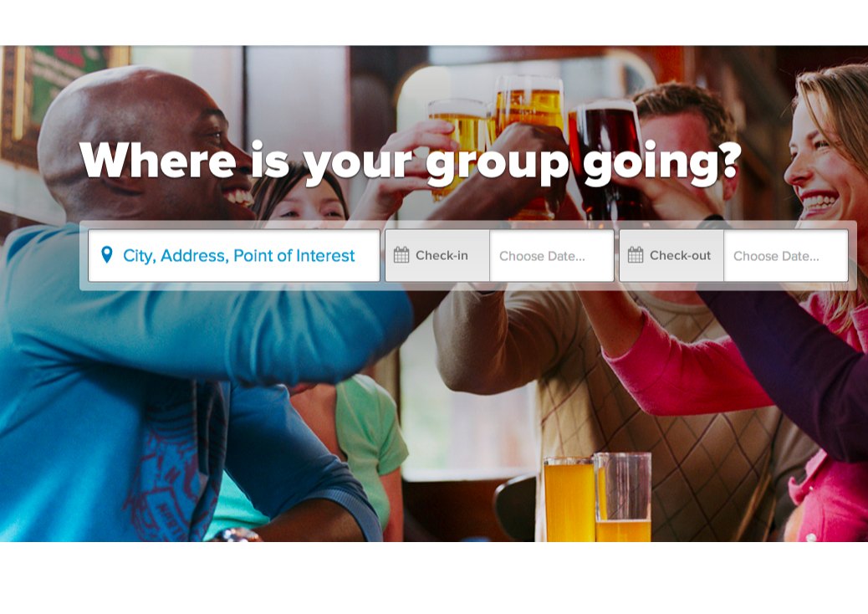Open the Check-in Choose Date picker
Screen dimensions: 868x614
click(552, 256)
